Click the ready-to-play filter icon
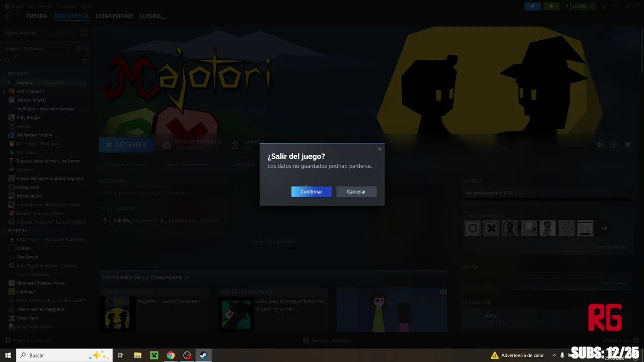644x362 pixels. coord(87,48)
